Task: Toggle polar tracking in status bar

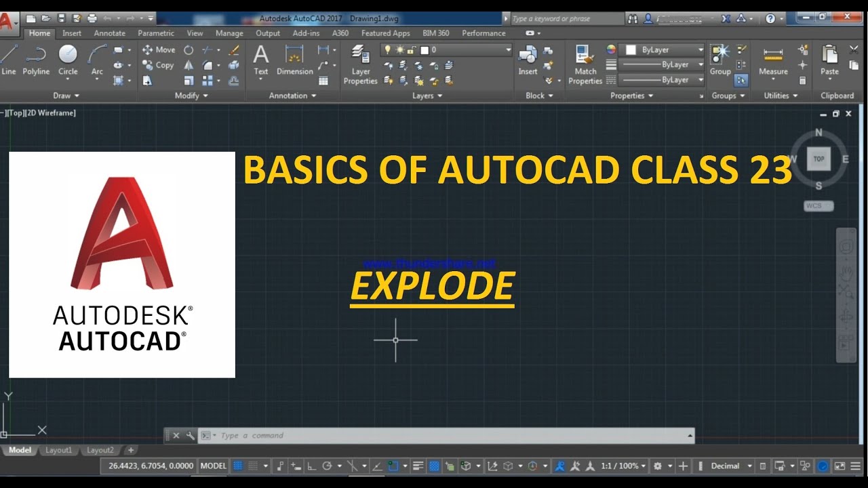Action: [x=327, y=466]
